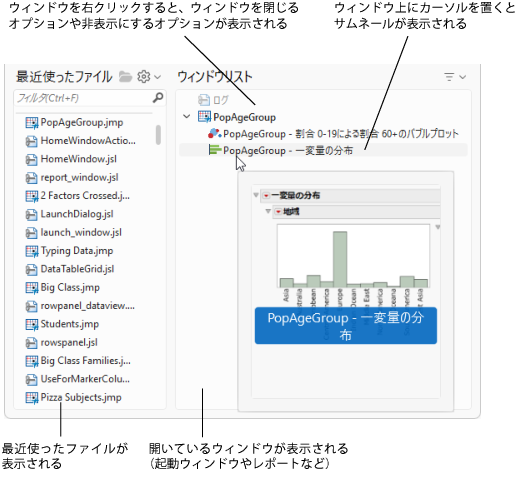Viewport: 519px width, 477px height.
Task: Click the PopAgeGroup data table icon in the window list
Action: pos(204,117)
